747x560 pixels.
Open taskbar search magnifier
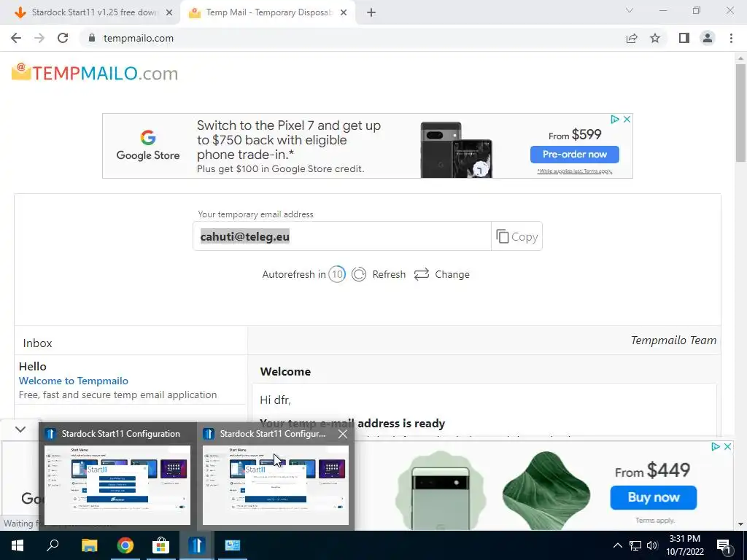(53, 545)
